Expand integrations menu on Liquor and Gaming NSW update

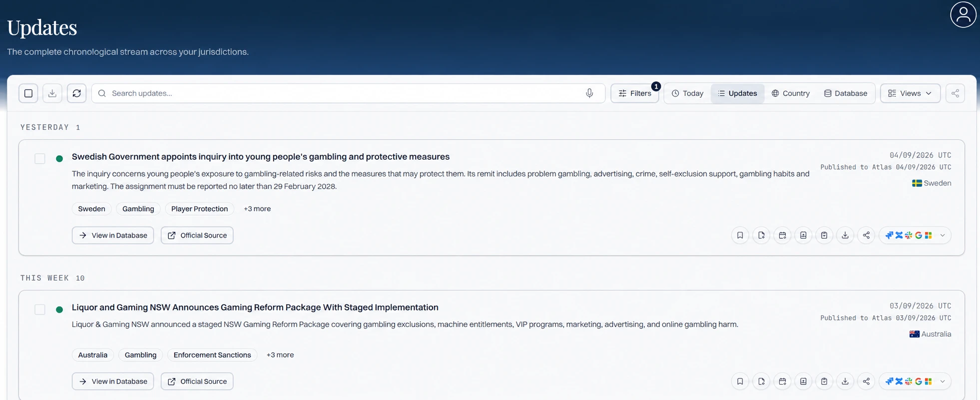click(x=943, y=382)
